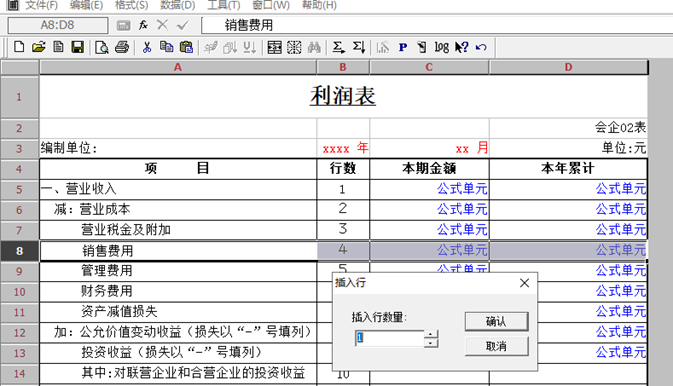
Task: Click the cell 一、营业收入
Action: pyautogui.click(x=178, y=189)
